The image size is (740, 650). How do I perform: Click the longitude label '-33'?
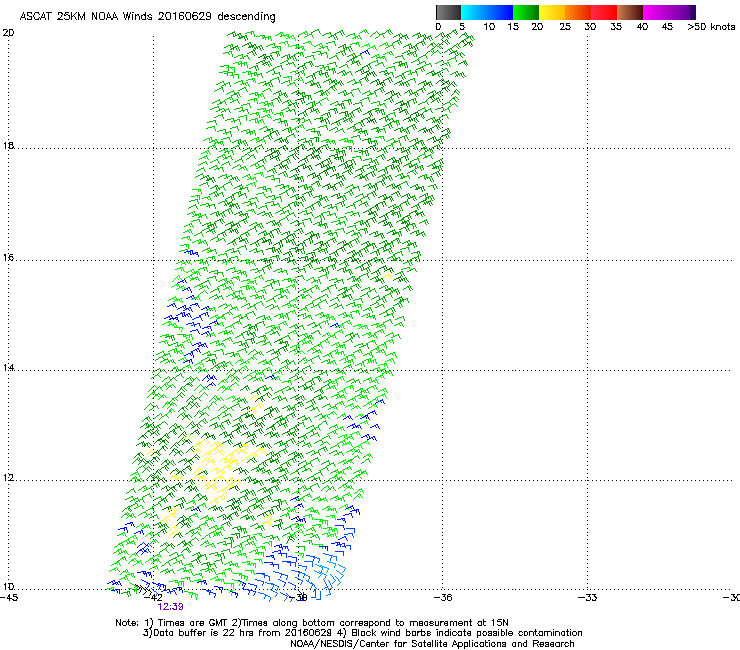pos(587,598)
